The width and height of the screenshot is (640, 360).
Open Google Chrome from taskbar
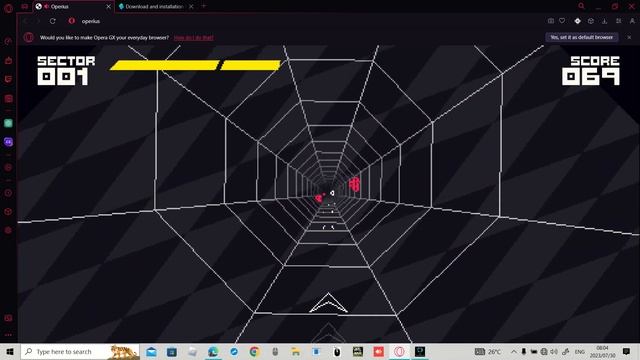click(254, 351)
